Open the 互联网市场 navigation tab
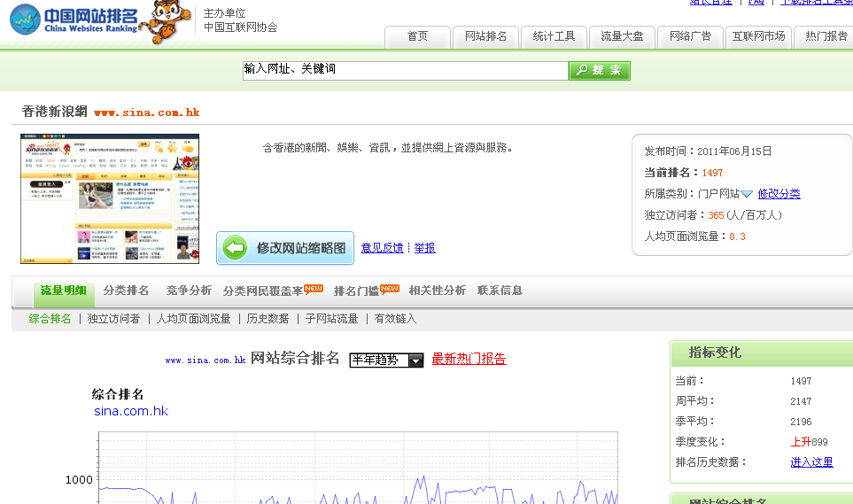 point(758,37)
